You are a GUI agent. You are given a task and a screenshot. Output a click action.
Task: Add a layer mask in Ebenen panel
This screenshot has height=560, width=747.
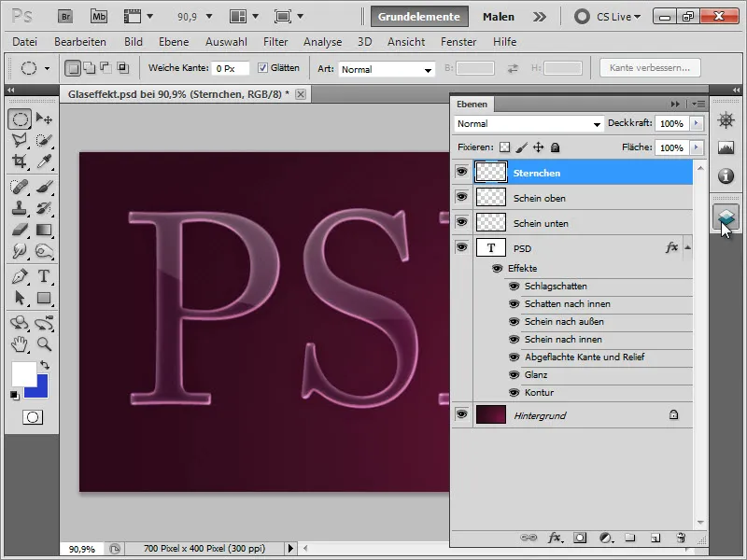click(580, 538)
